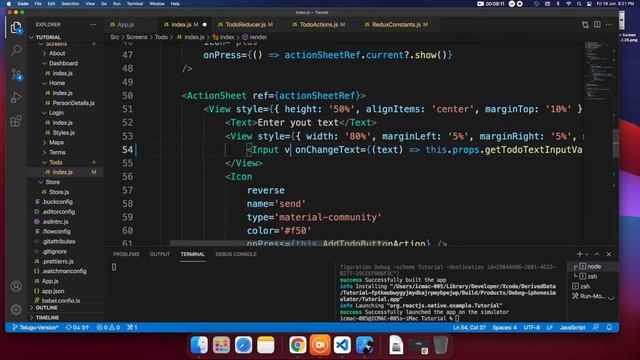Image resolution: width=640 pixels, height=360 pixels.
Task: Click the notifications bell in status bar
Action: tap(609, 327)
